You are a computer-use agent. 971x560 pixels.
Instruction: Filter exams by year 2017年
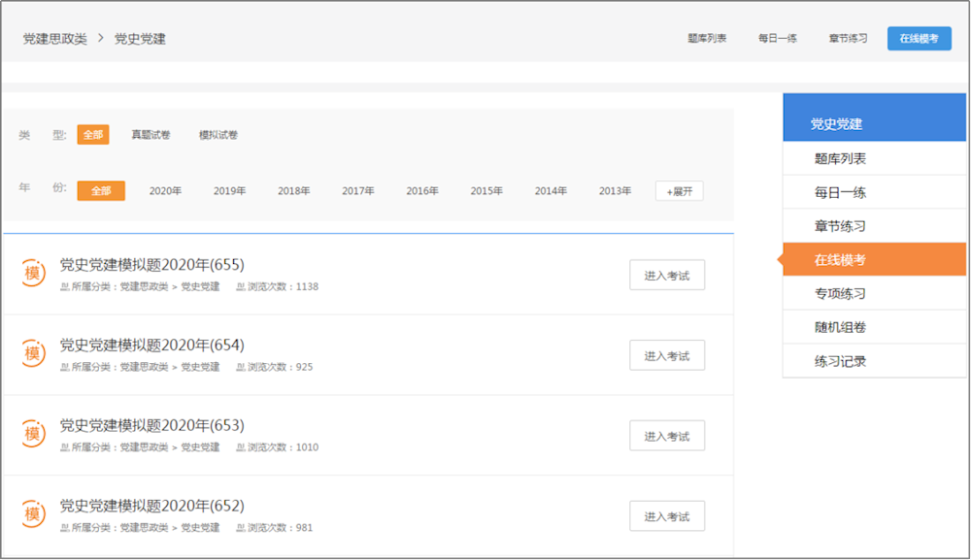358,191
